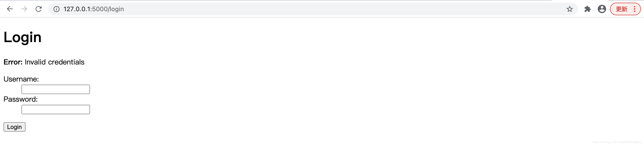Open the Extensions puzzle icon
This screenshot has height=146, width=644.
point(588,9)
